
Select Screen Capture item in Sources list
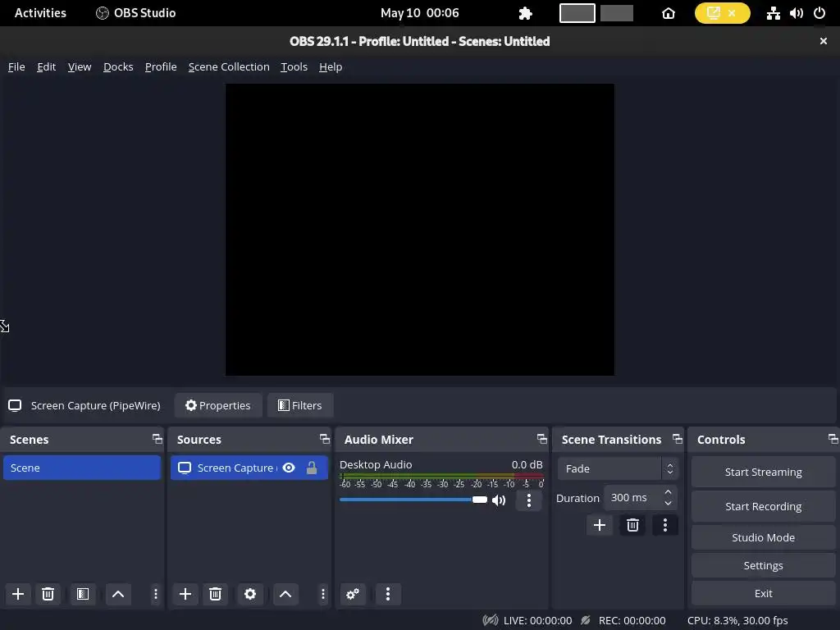coord(249,468)
